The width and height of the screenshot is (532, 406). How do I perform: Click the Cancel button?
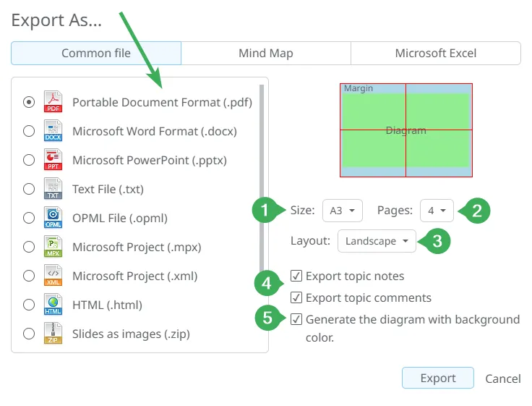pyautogui.click(x=503, y=378)
